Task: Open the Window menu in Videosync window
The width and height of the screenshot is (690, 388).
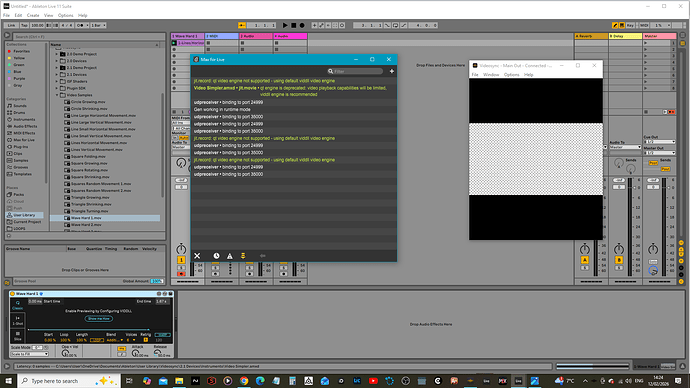Action: (x=491, y=75)
